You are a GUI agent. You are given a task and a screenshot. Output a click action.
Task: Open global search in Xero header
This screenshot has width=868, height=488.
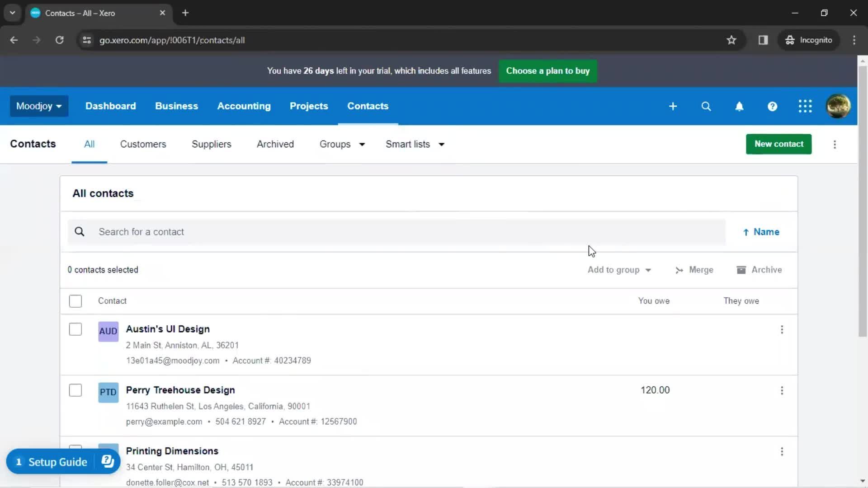click(x=706, y=106)
